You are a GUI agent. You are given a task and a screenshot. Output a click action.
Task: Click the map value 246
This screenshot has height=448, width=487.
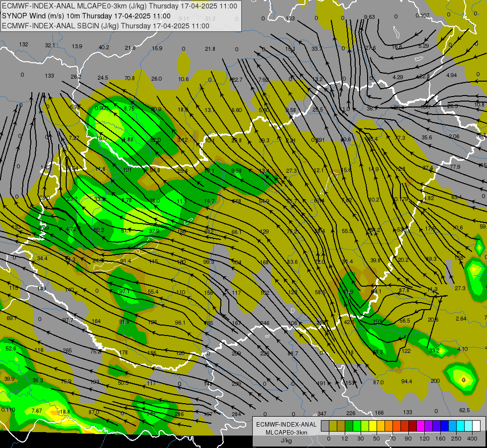point(265,323)
